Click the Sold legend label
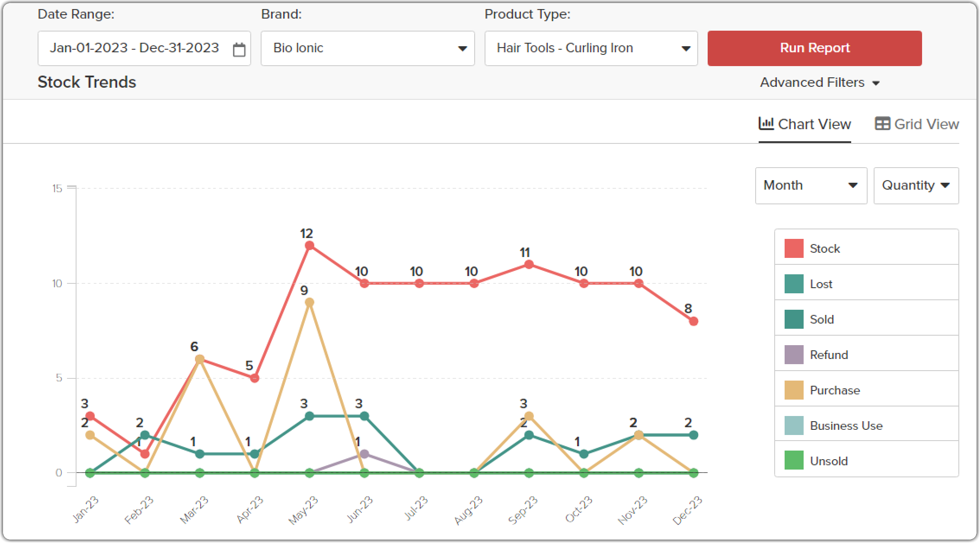Screen dimensions: 980x543 tap(822, 320)
